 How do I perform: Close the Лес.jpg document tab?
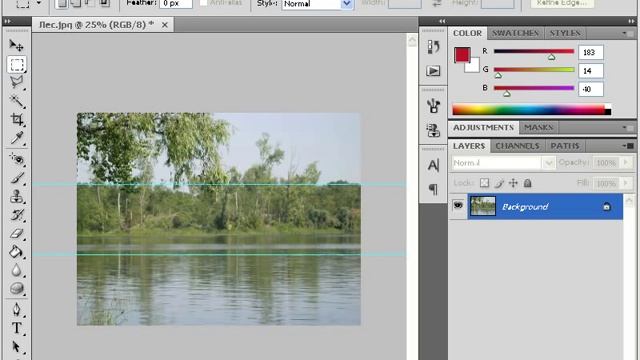pyautogui.click(x=164, y=25)
